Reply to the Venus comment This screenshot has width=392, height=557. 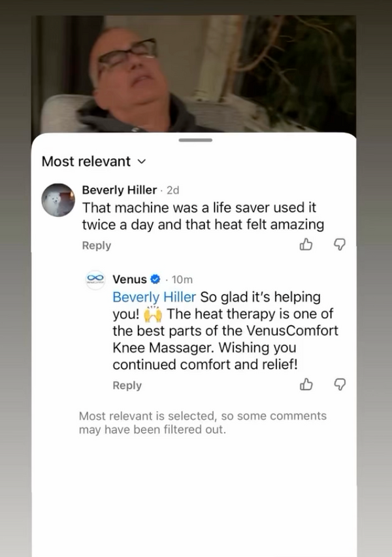click(x=127, y=386)
